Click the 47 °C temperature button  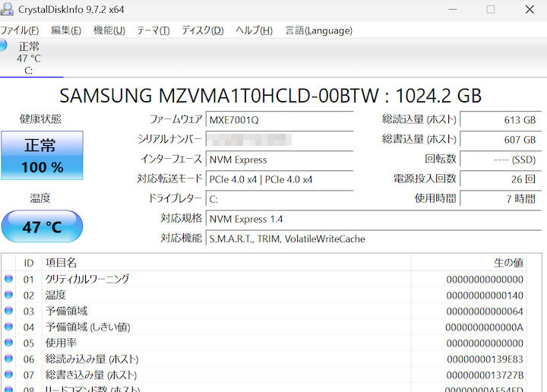tap(42, 227)
